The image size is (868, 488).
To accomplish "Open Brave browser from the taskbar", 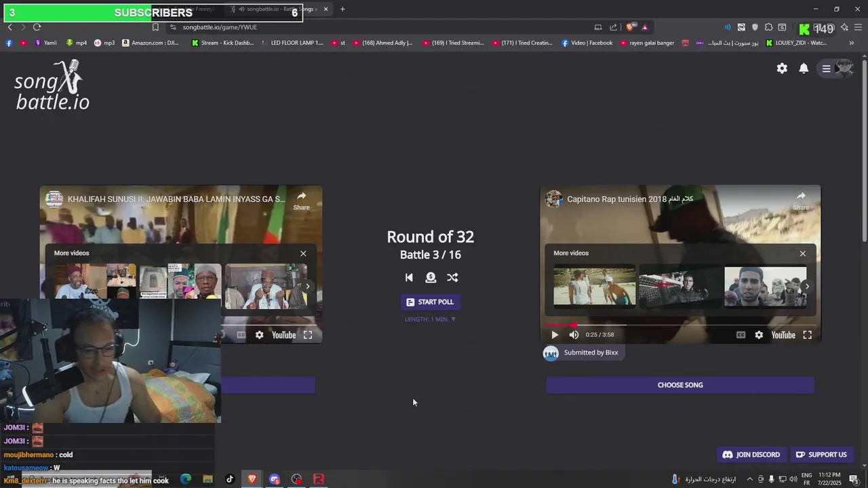I will coord(252,479).
